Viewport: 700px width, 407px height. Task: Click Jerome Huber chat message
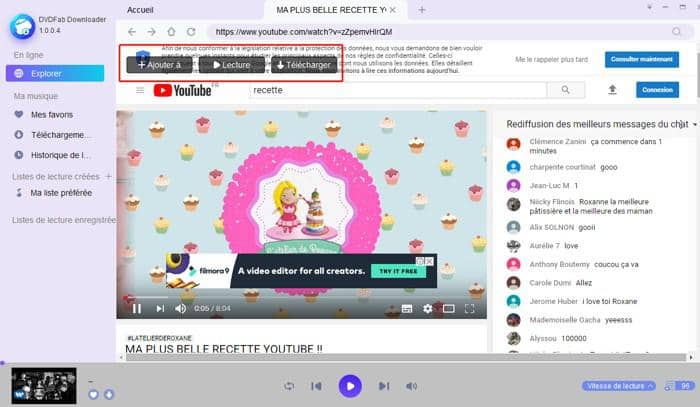click(x=583, y=301)
